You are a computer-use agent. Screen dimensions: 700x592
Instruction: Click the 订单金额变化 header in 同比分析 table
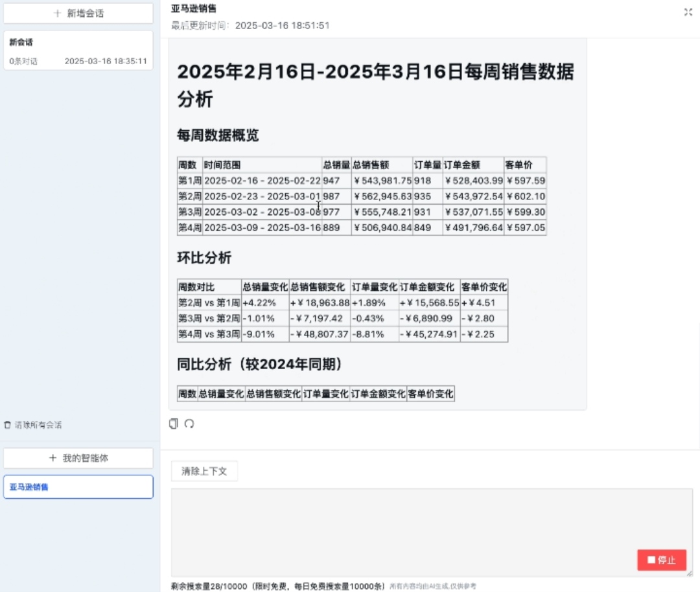click(378, 394)
